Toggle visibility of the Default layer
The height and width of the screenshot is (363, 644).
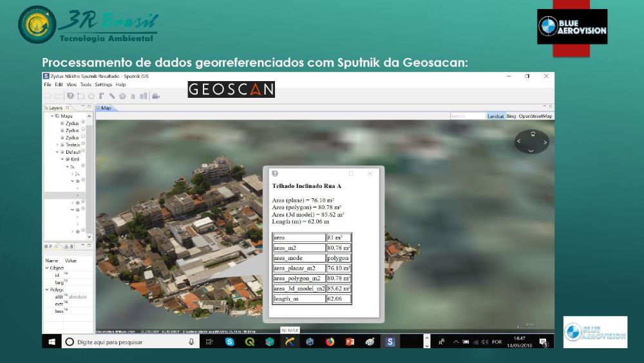point(83,151)
